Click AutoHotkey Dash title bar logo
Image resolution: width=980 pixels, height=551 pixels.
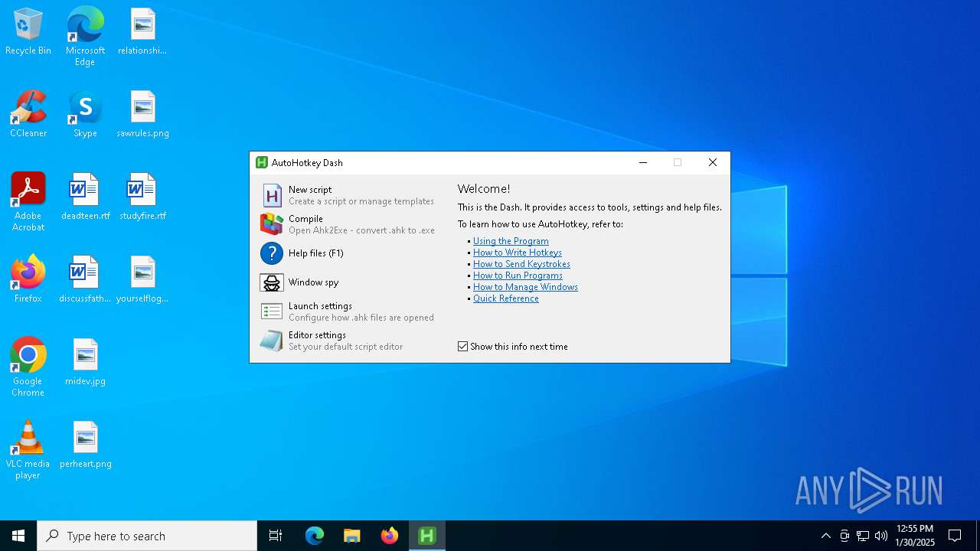[262, 162]
